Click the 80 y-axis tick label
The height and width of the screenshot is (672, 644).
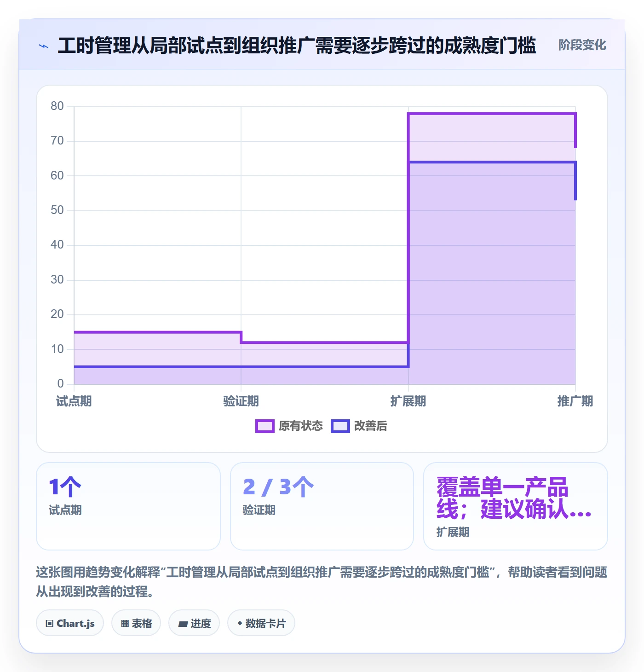coord(57,106)
